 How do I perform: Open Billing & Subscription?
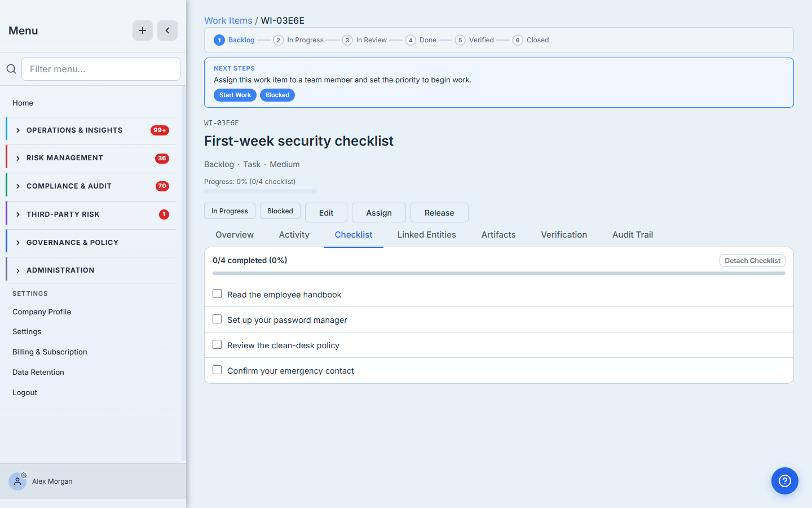pos(50,352)
